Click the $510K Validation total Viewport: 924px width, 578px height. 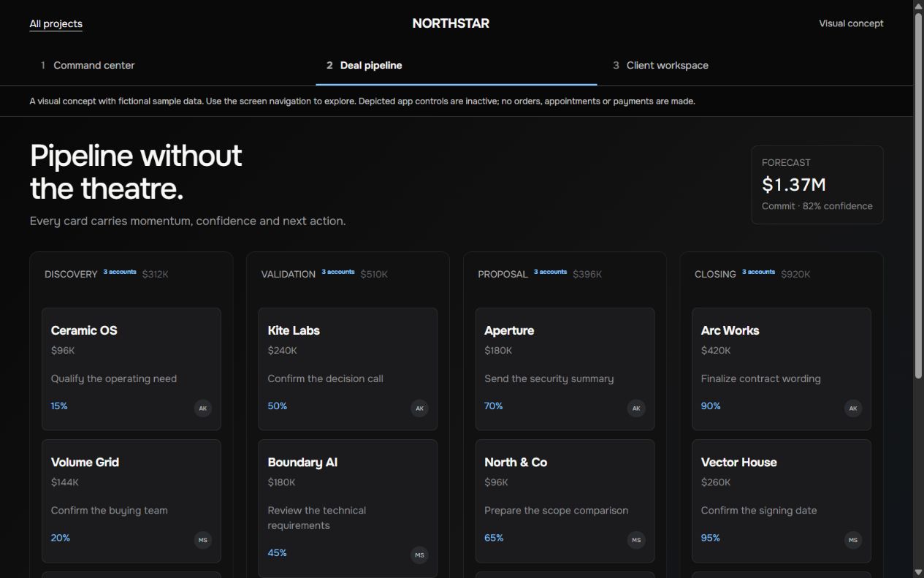pos(374,274)
